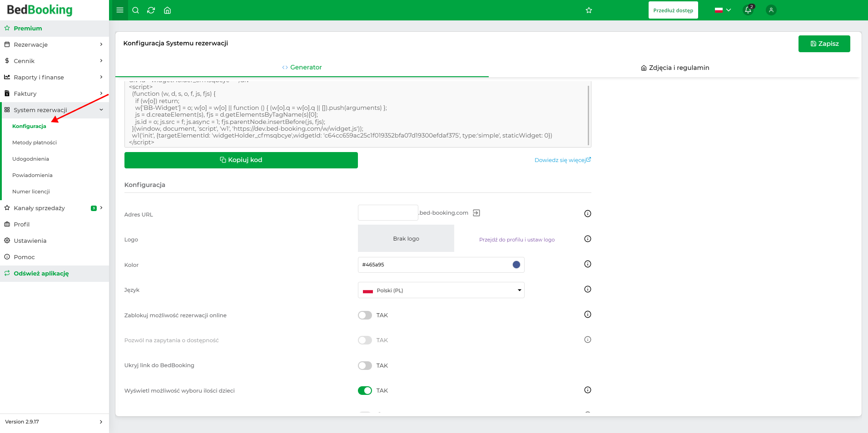Follow Przejdź do profilu i ustaw logo link
The image size is (868, 433).
point(517,240)
